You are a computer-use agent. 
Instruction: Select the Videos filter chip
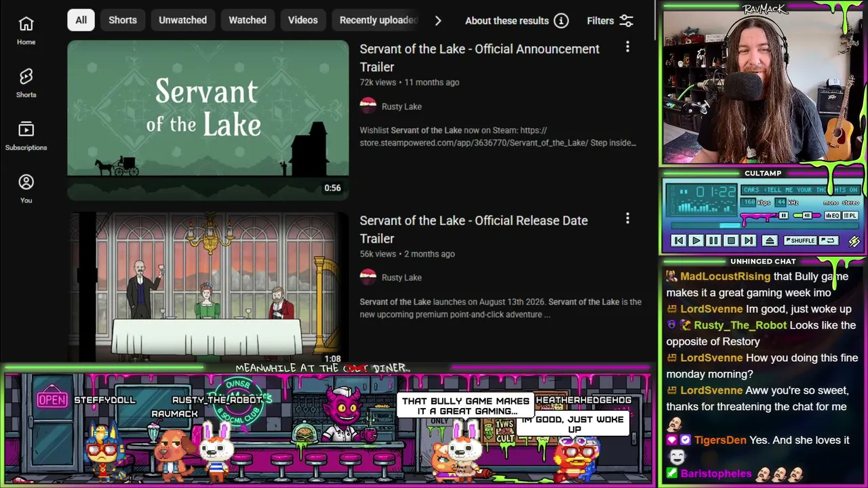[x=302, y=20]
